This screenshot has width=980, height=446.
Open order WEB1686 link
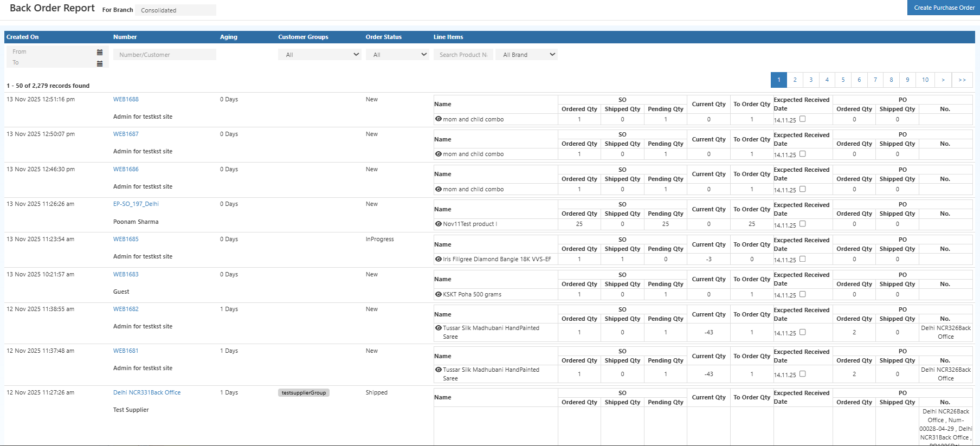(x=126, y=169)
